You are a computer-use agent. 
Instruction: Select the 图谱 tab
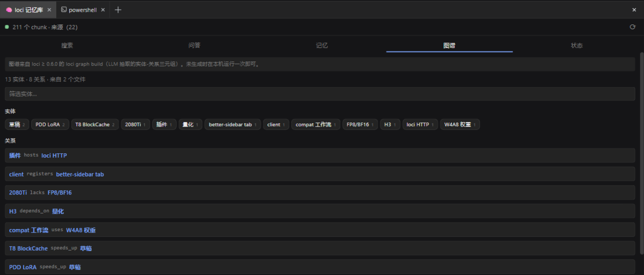point(449,45)
